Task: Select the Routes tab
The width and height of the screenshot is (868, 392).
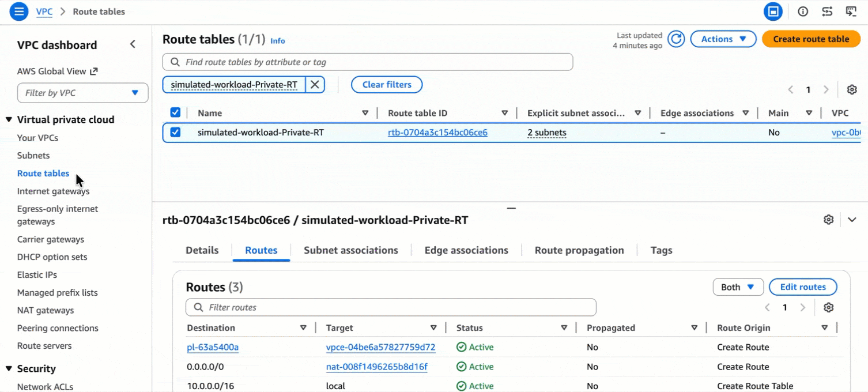Action: (261, 250)
